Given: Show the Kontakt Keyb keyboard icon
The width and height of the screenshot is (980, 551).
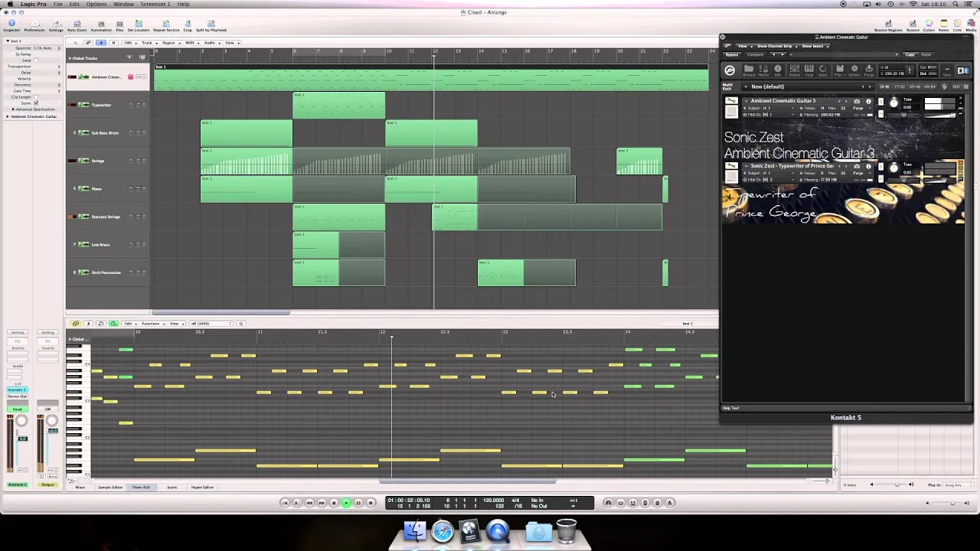Looking at the screenshot, I should click(809, 69).
